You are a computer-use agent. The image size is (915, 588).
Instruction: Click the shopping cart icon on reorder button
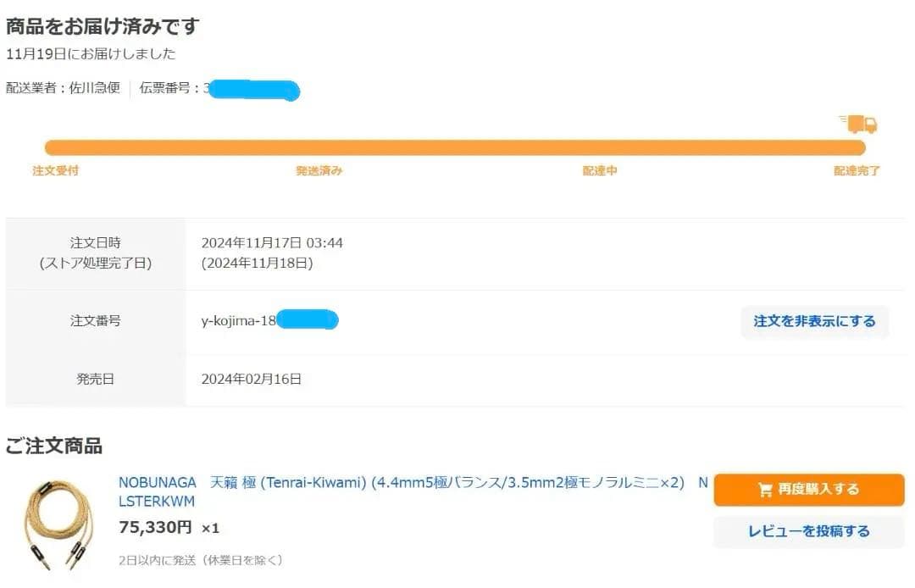(765, 490)
